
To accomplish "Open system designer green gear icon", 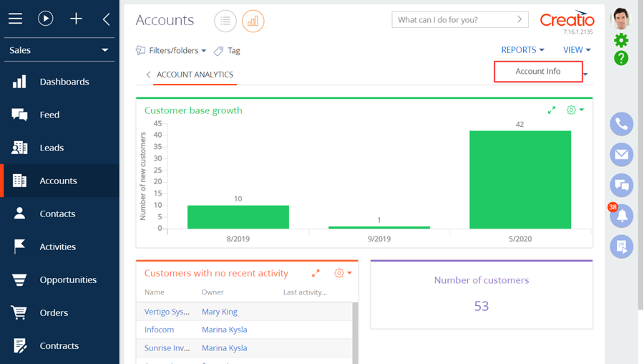I will click(x=621, y=40).
